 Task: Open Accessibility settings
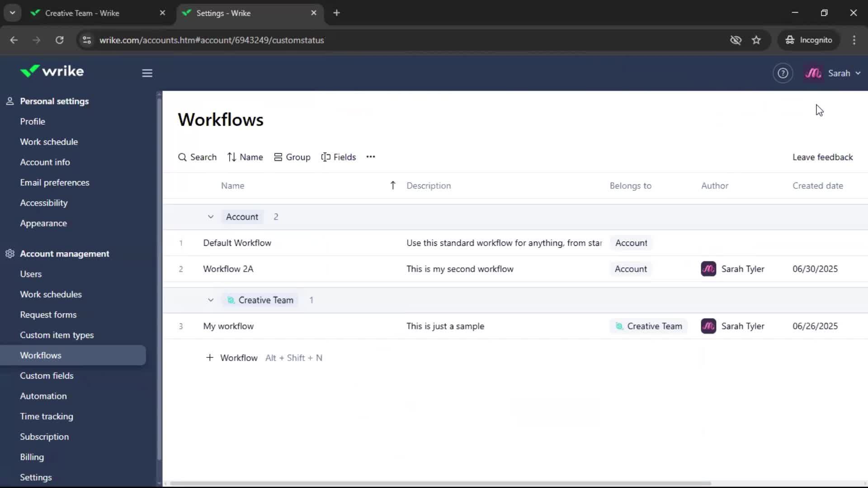(44, 203)
